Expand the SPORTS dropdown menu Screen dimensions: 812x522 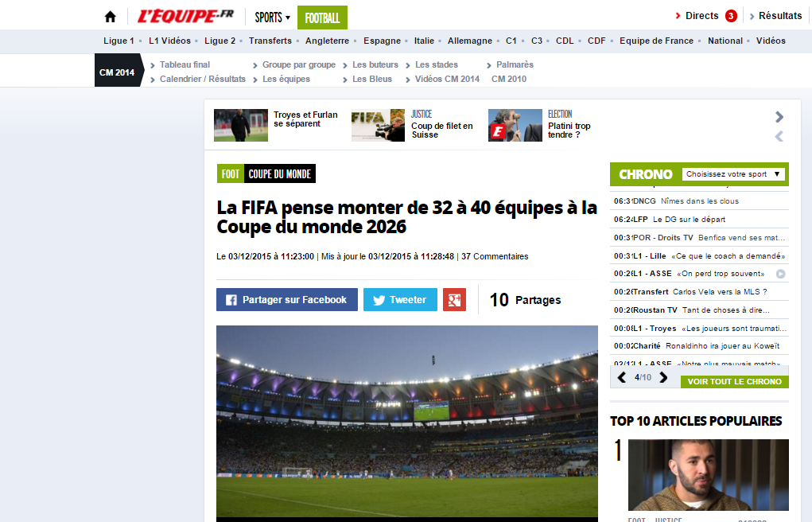coord(273,18)
